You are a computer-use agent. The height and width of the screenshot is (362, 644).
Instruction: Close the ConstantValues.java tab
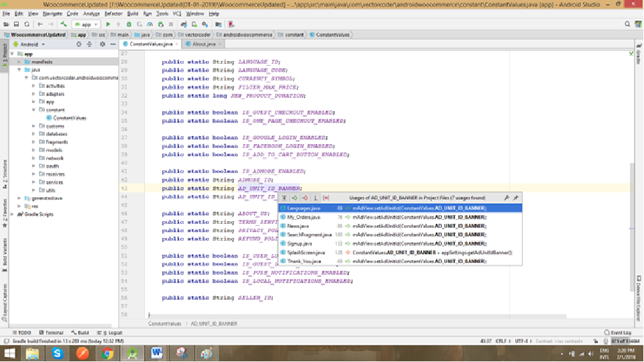177,44
